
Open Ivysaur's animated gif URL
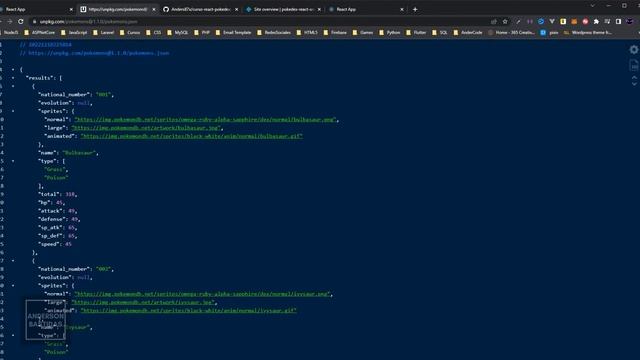pos(189,310)
